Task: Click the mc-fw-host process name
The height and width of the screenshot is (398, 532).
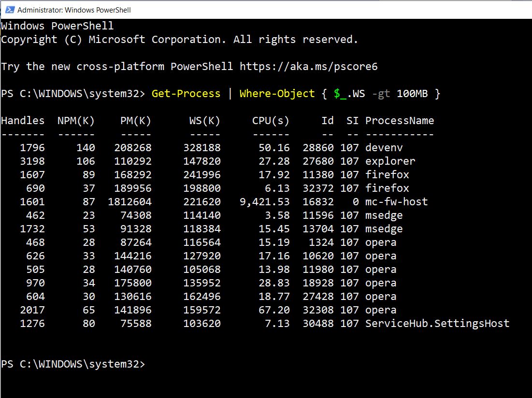Action: pyautogui.click(x=396, y=202)
